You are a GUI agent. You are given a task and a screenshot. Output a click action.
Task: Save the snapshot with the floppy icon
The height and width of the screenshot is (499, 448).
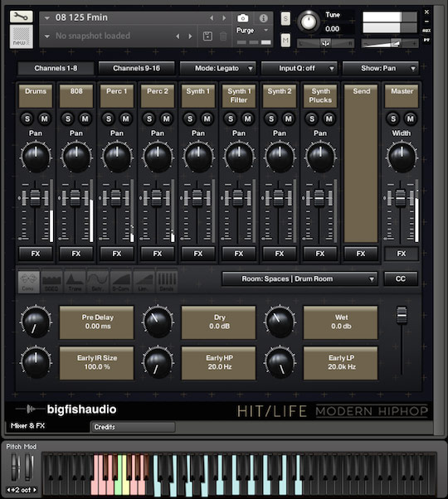(x=207, y=36)
